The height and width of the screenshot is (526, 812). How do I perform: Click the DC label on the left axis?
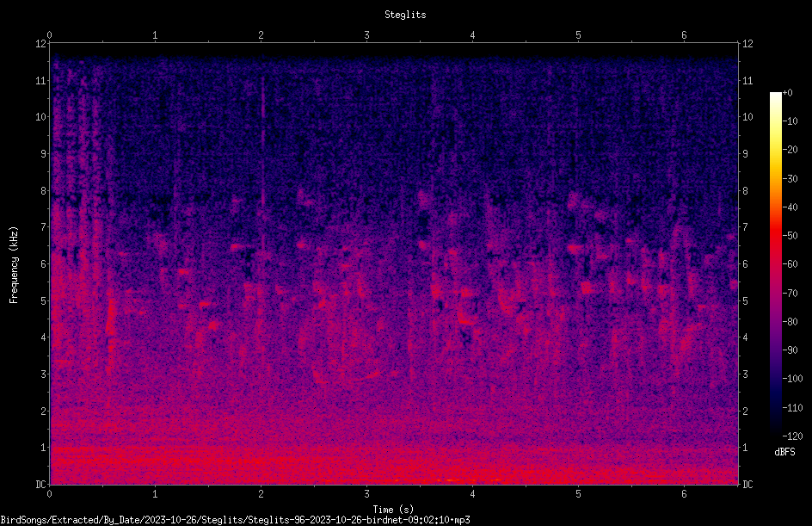point(41,484)
